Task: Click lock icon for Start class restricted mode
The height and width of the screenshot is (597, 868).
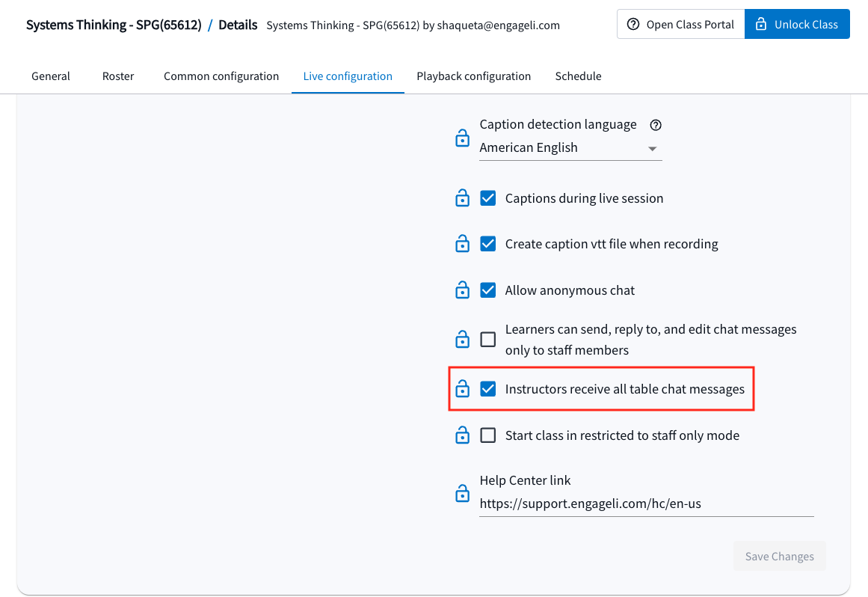Action: click(x=462, y=435)
